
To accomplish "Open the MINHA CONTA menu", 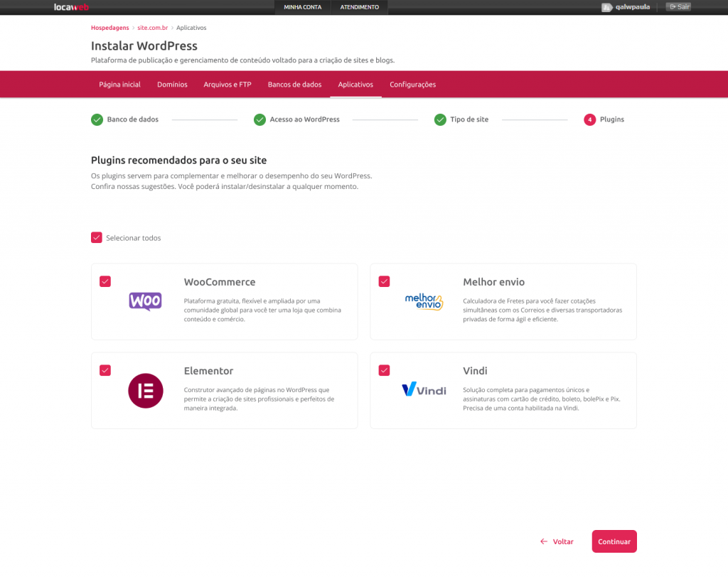I will tap(303, 7).
